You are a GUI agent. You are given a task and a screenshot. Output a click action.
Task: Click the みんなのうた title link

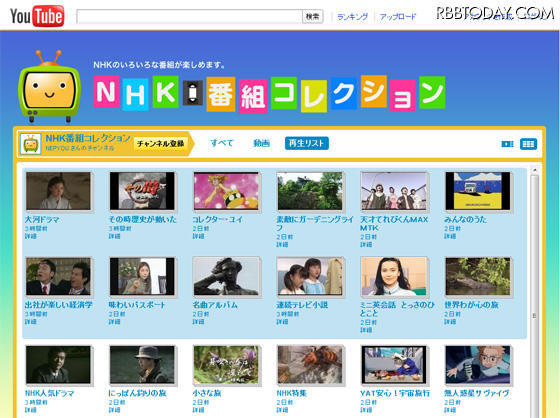[x=465, y=219]
